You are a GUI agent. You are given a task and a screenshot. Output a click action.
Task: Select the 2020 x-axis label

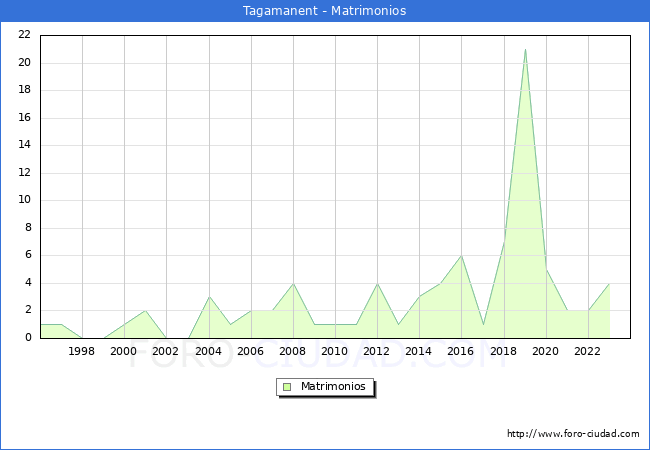pos(545,351)
